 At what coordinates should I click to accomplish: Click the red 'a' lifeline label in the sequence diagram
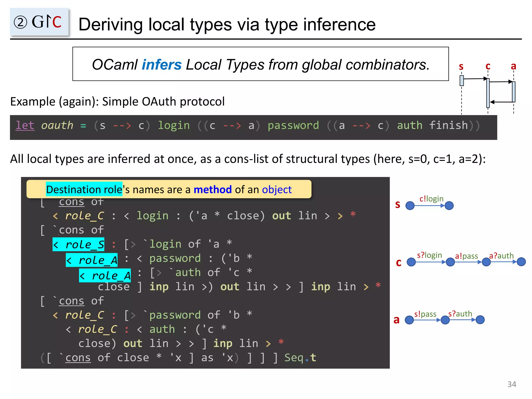point(513,66)
